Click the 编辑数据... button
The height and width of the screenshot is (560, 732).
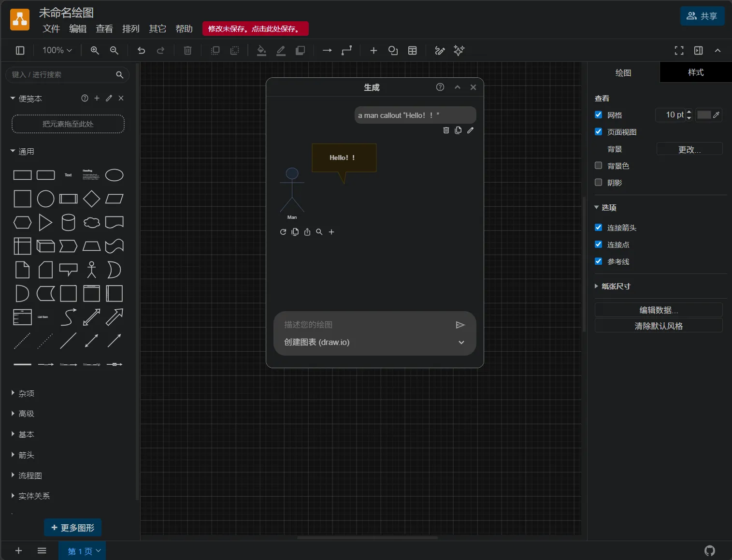coord(659,310)
